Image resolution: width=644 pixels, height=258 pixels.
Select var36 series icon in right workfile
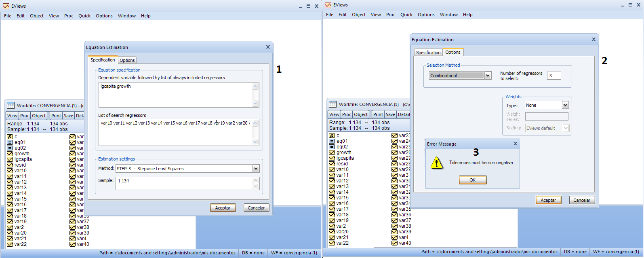(394, 215)
